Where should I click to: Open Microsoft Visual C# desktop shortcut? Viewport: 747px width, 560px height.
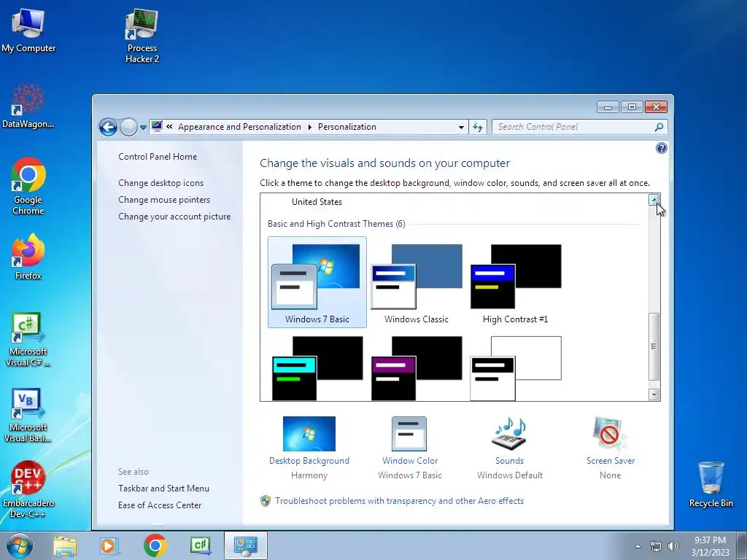(28, 340)
